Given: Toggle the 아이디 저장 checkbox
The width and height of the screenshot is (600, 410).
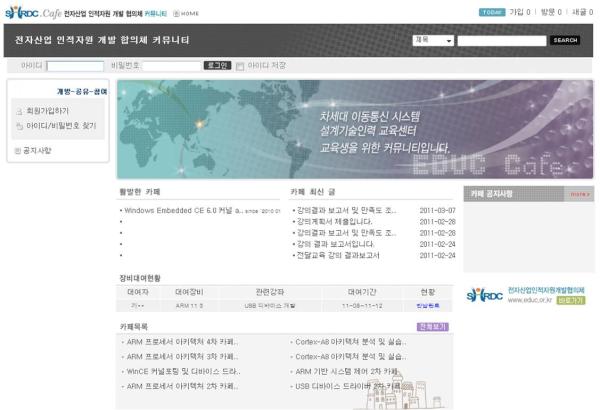Looking at the screenshot, I should pyautogui.click(x=240, y=66).
